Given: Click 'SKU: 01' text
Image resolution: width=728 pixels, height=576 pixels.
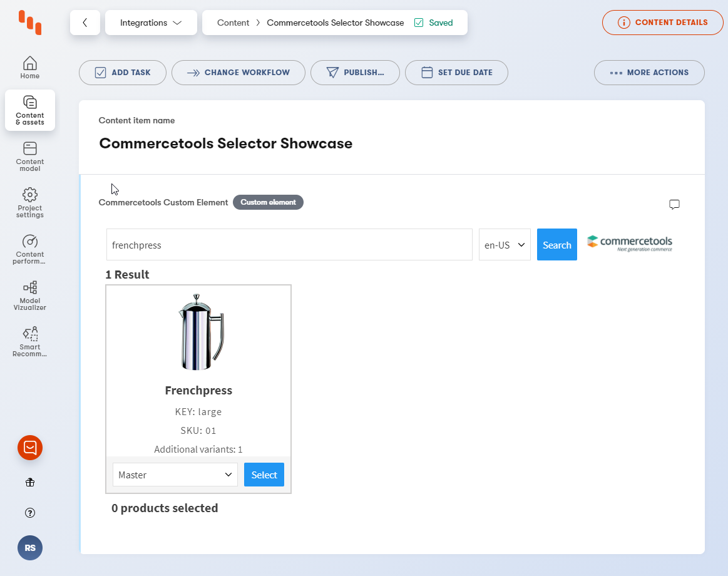Looking at the screenshot, I should point(198,431).
